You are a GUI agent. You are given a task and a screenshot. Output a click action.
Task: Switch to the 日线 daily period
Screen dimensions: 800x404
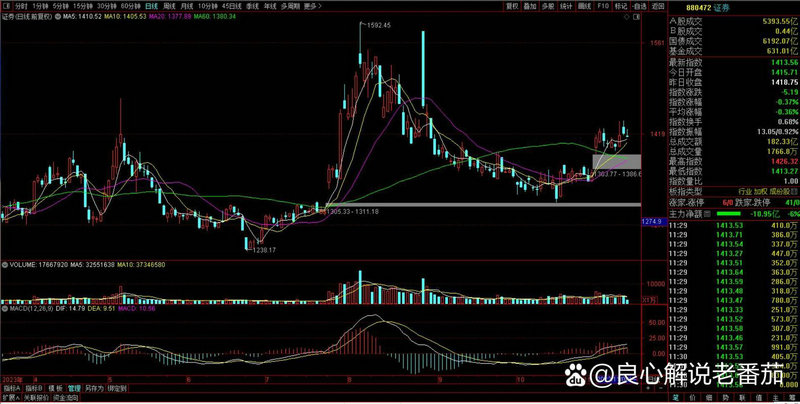(x=151, y=6)
